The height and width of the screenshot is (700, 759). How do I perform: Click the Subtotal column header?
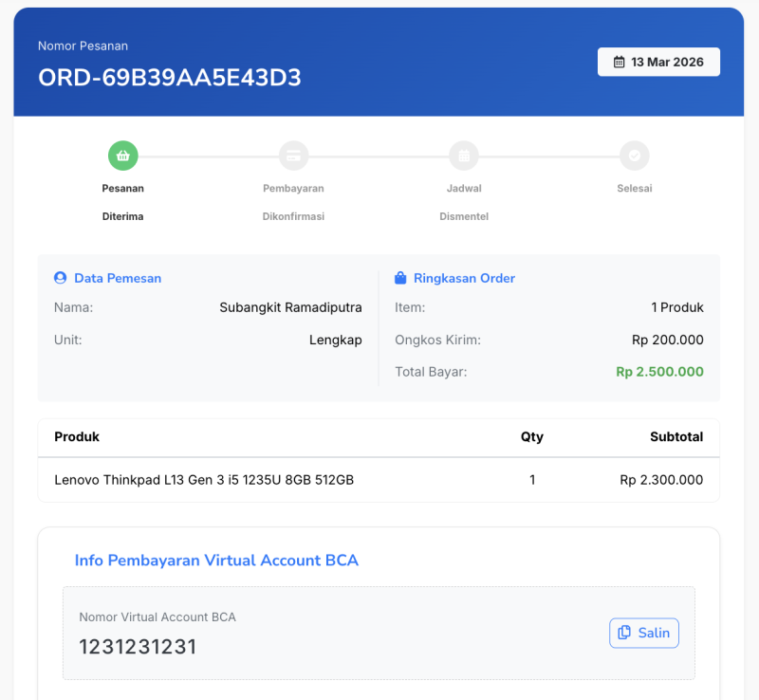(676, 436)
